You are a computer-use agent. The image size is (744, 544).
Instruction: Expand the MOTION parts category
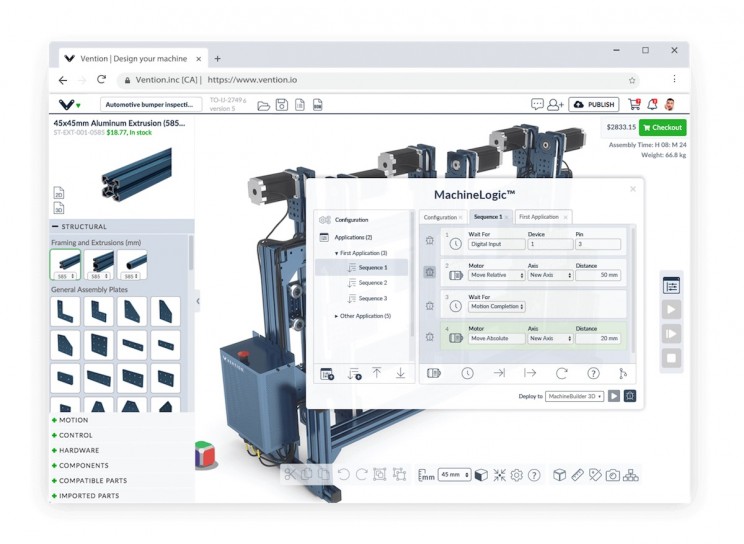pyautogui.click(x=70, y=420)
